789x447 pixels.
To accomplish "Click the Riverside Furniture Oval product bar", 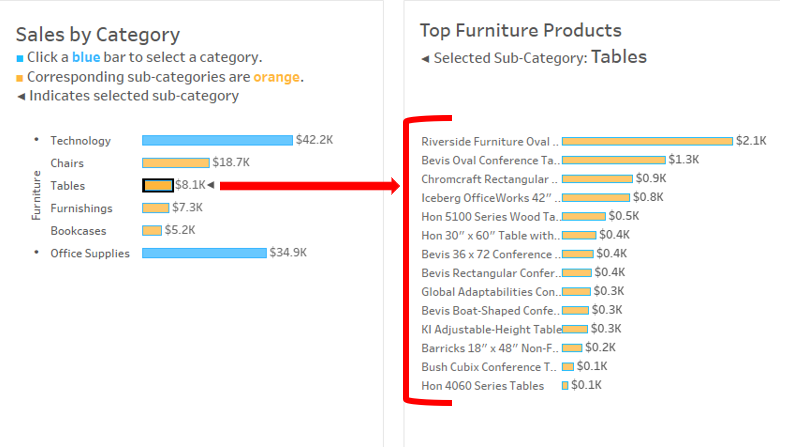I will pos(647,141).
